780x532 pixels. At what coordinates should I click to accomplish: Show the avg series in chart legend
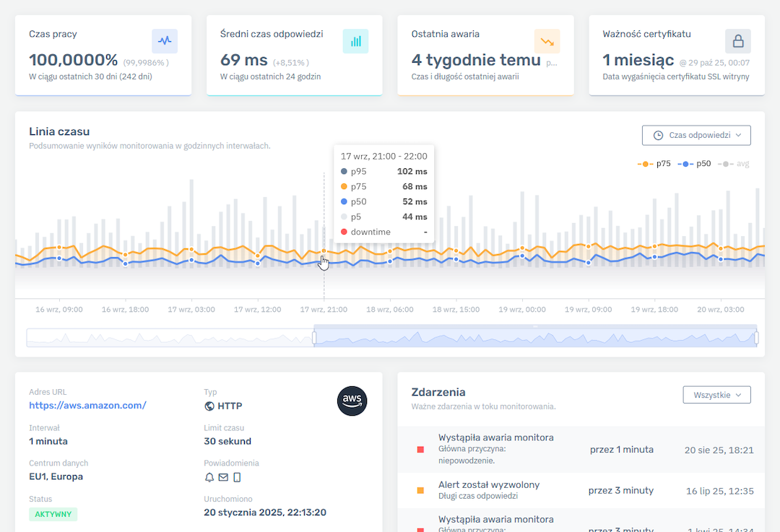point(736,164)
